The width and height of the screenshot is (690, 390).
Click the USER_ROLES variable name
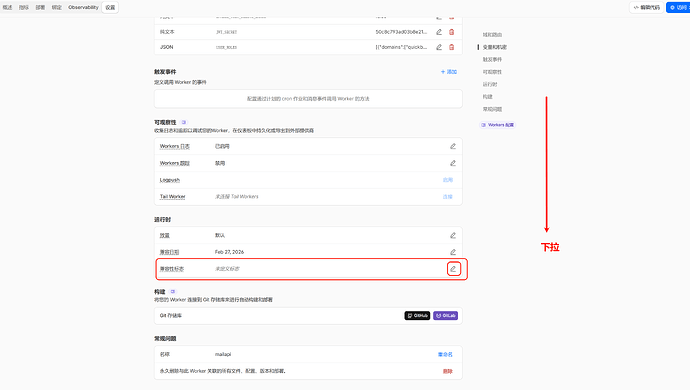[226, 47]
